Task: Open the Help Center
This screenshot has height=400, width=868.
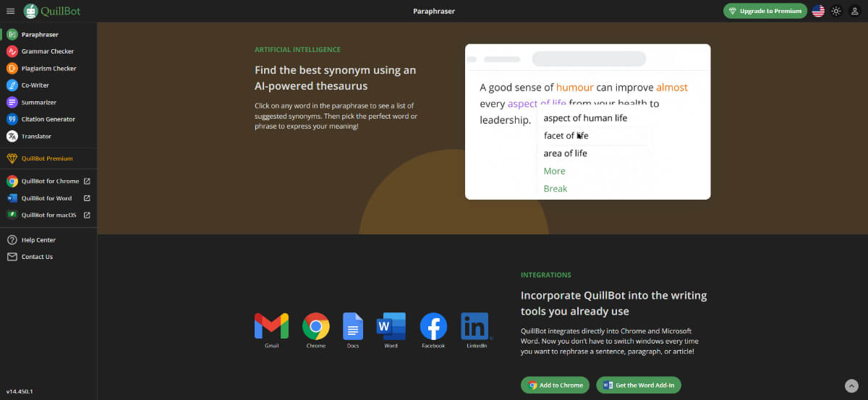Action: click(48, 239)
